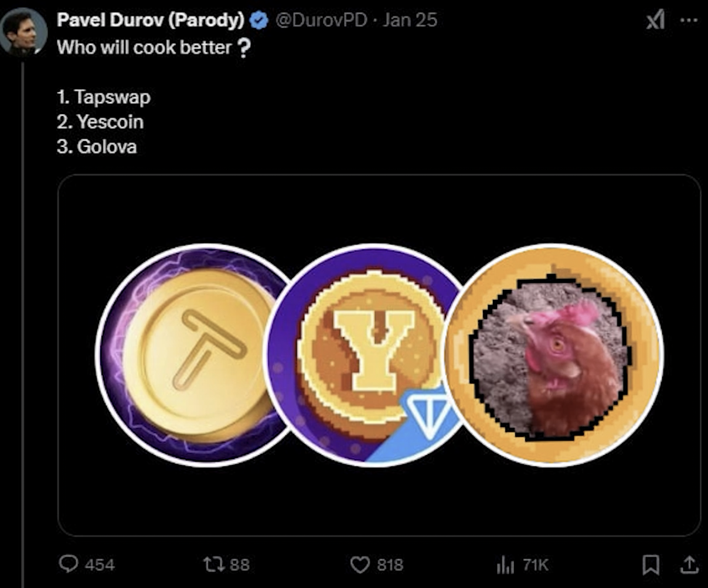The image size is (708, 588).
Task: Click the Pavel Durov (Parody) display name
Action: (x=150, y=20)
